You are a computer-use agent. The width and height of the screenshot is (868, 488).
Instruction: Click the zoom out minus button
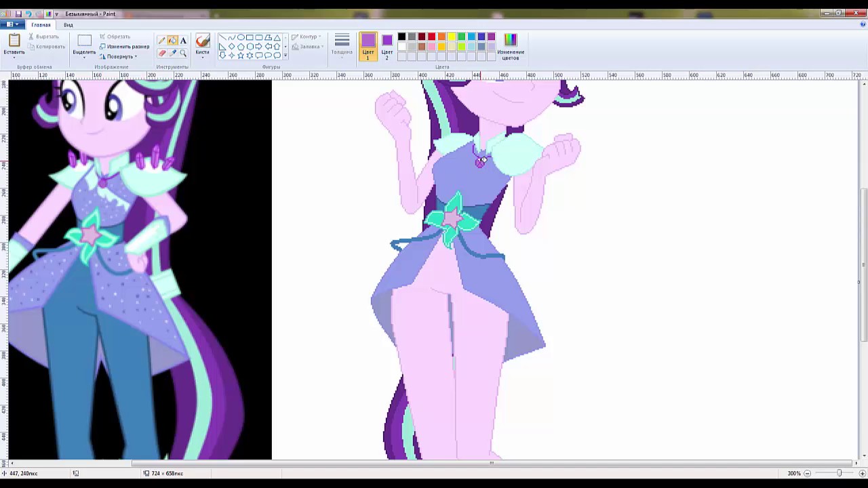(807, 473)
